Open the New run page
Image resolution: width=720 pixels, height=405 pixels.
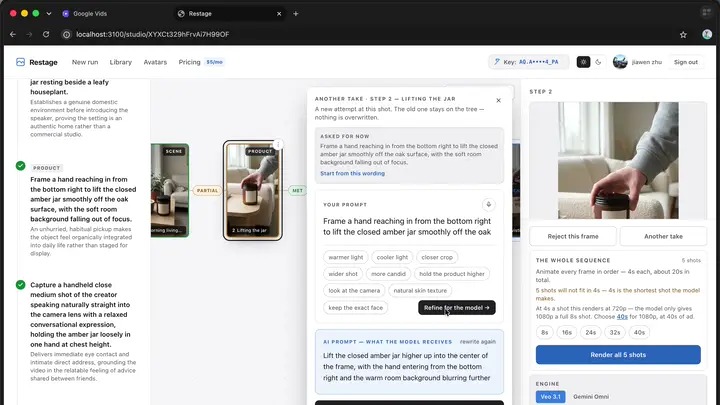[x=85, y=62]
